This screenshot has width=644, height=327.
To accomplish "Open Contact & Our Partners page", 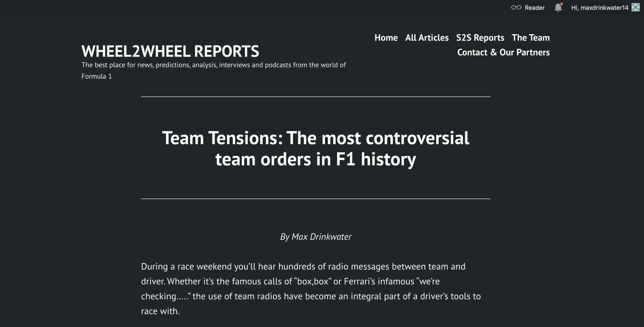I will coord(503,52).
